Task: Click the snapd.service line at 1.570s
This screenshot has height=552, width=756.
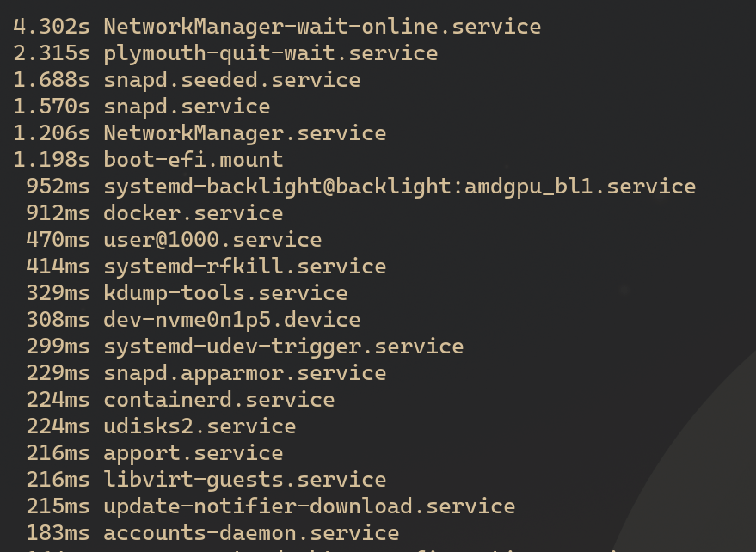Action: (187, 107)
